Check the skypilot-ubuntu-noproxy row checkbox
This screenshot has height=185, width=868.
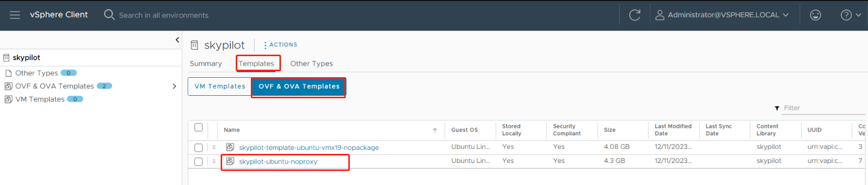coord(199,161)
